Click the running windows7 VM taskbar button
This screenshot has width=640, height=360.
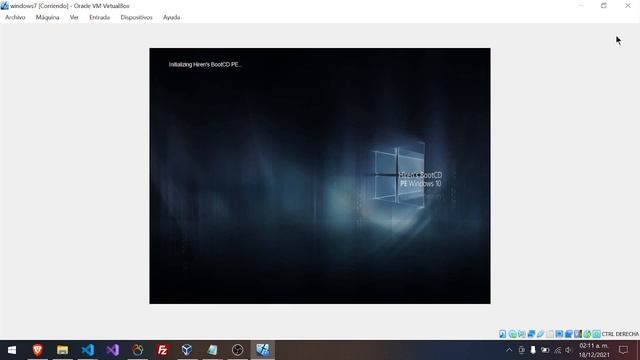coord(262,350)
